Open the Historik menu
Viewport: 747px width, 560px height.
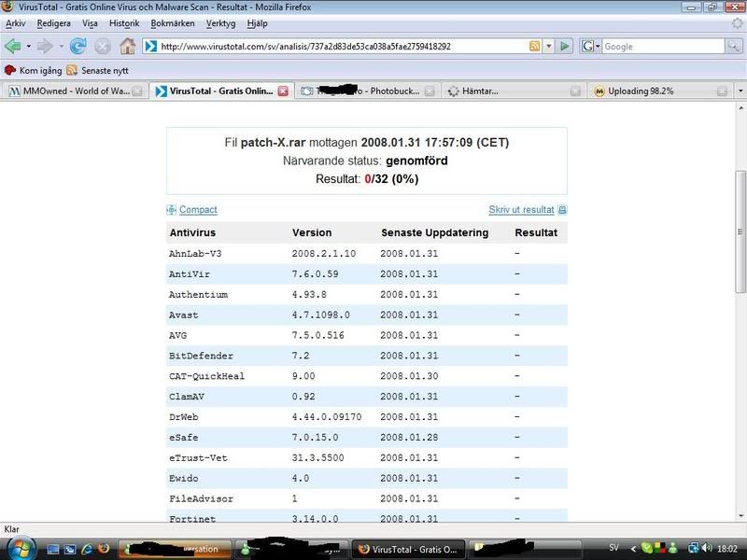(124, 23)
